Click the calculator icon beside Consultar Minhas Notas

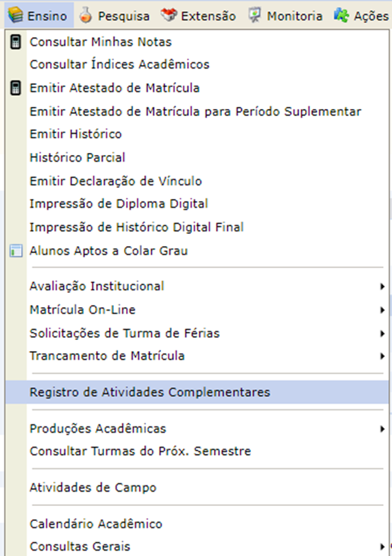(15, 42)
